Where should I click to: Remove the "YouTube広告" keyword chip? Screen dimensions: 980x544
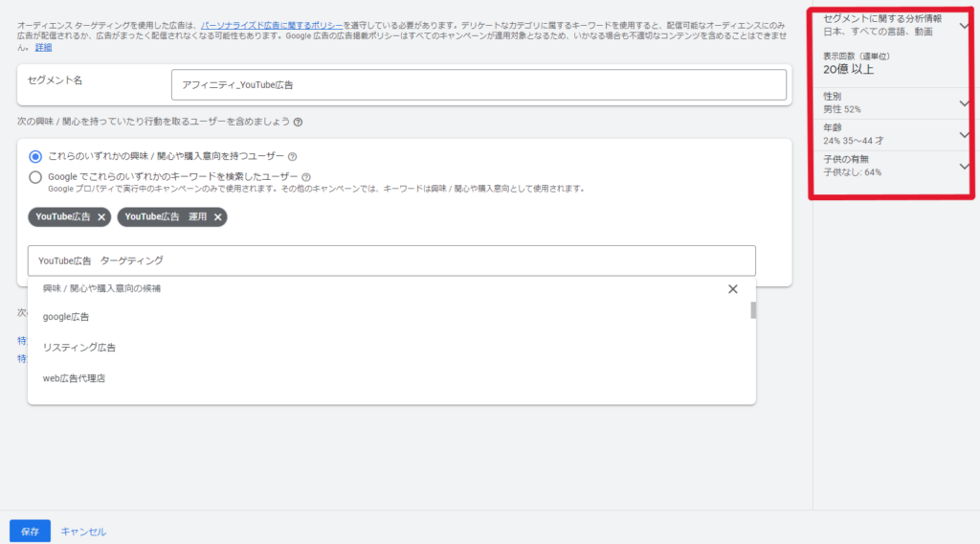[x=101, y=217]
